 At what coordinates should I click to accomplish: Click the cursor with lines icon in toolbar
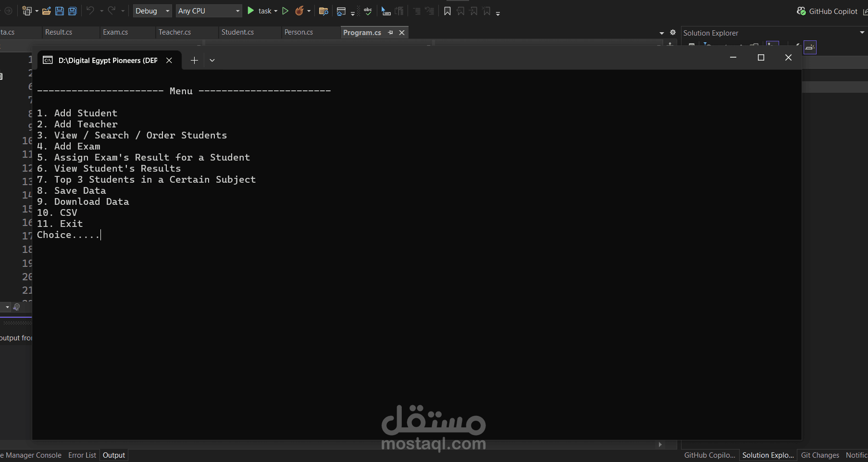(x=385, y=11)
